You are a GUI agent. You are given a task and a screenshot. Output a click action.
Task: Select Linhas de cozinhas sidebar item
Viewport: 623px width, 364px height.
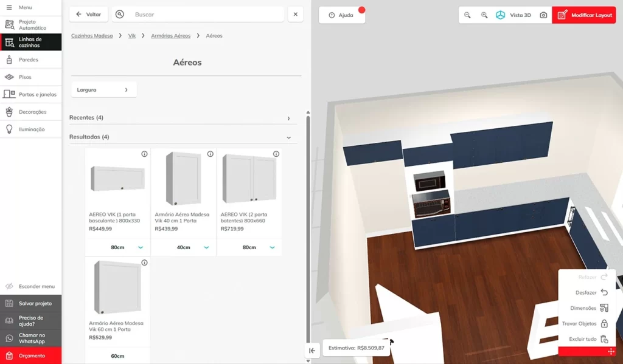(30, 42)
